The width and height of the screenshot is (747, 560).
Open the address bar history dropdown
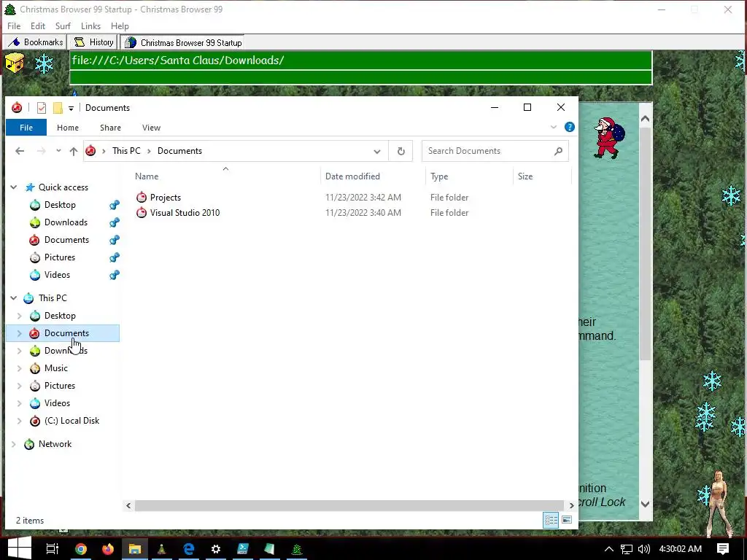click(x=377, y=152)
